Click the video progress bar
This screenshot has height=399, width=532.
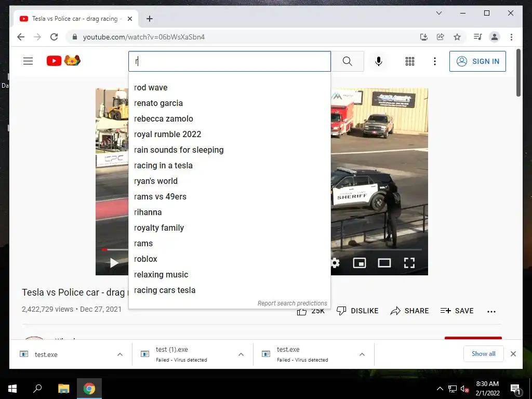click(x=377, y=250)
